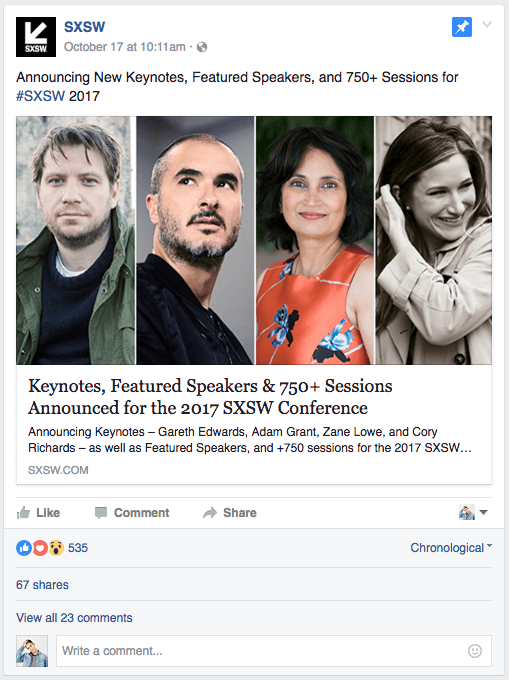Viewport: 509px width, 680px height.
Task: Open post options chevron menu
Action: coord(487,24)
